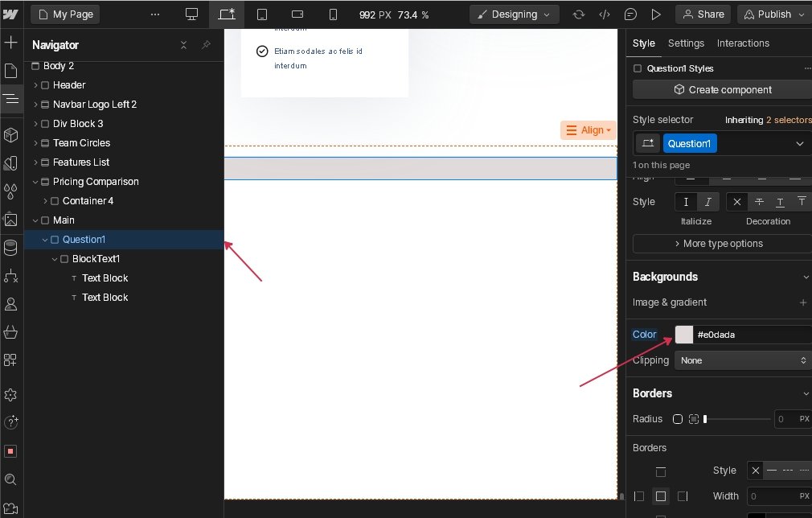Open the Ecommerce basket icon in sidebar
The height and width of the screenshot is (518, 812).
click(11, 331)
